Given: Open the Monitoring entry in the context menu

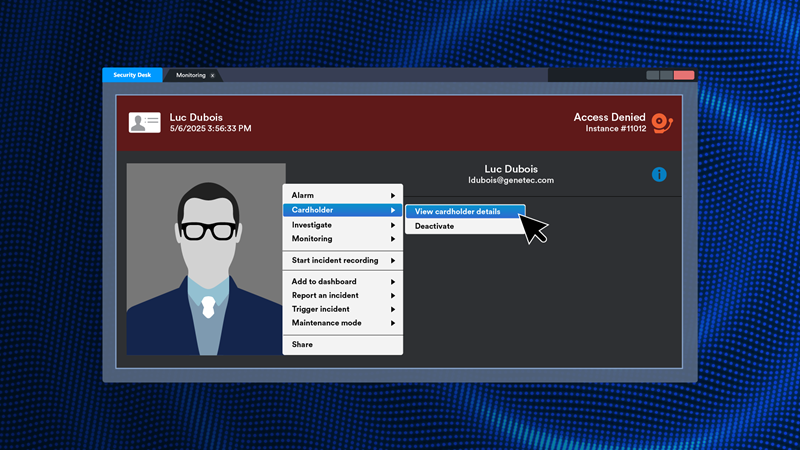Looking at the screenshot, I should 312,239.
